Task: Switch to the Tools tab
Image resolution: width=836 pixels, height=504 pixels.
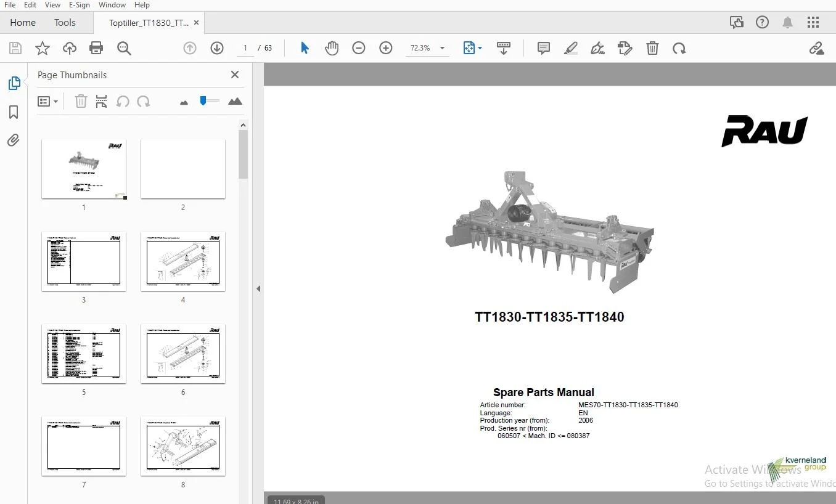Action: pyautogui.click(x=65, y=23)
